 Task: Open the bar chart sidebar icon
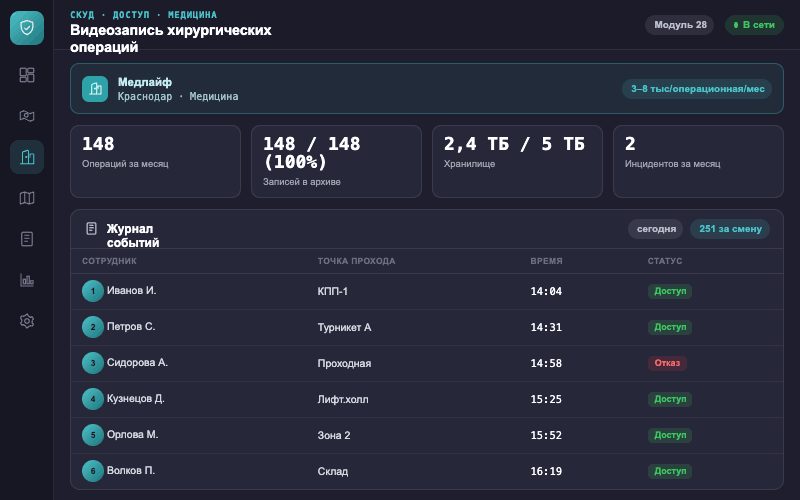(27, 280)
